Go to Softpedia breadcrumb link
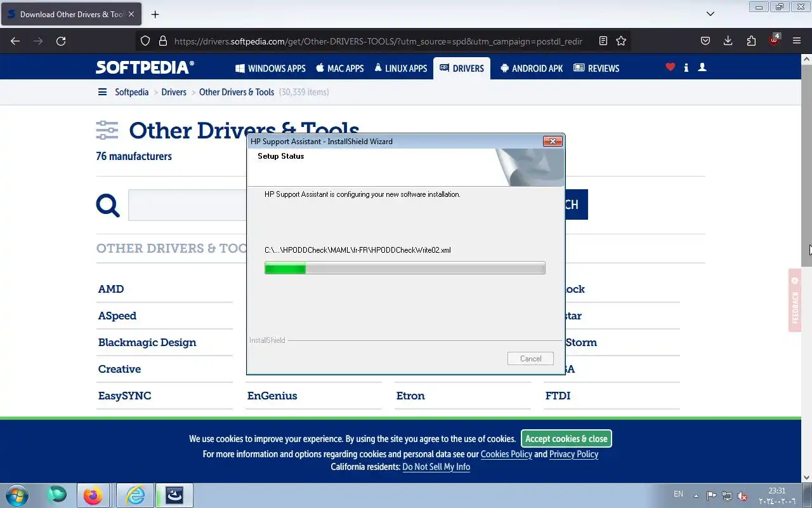 pos(131,92)
